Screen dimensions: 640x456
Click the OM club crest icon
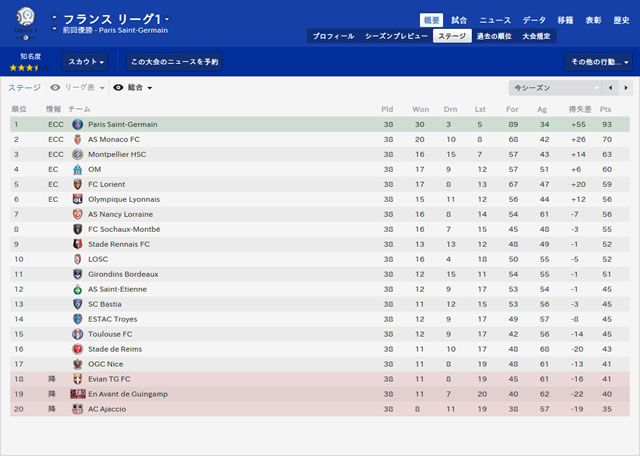tap(78, 169)
